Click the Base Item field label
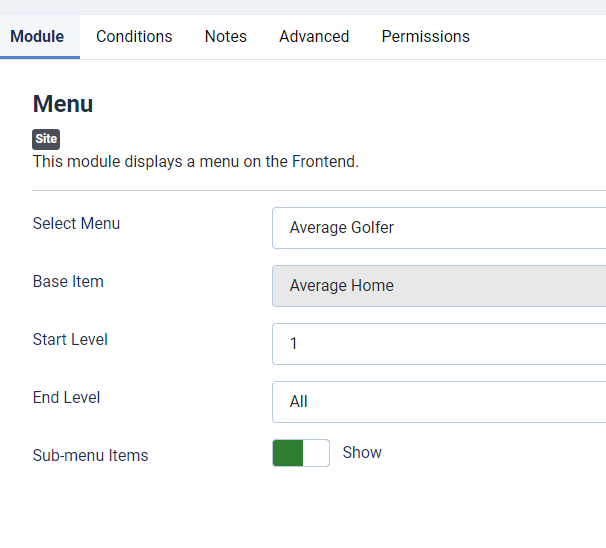 [68, 282]
